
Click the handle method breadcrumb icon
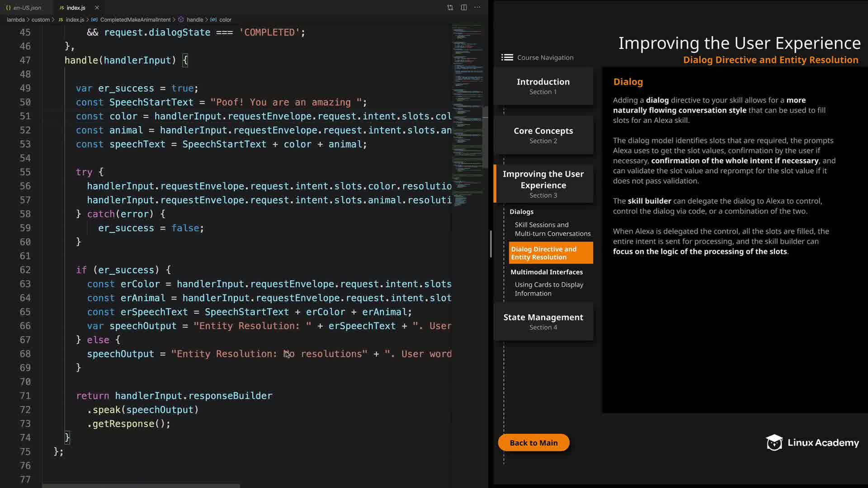(181, 20)
